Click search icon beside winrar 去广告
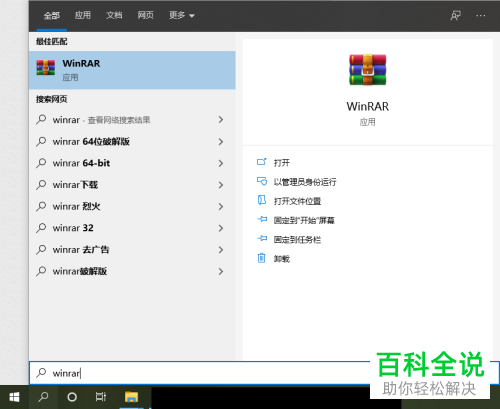500x409 pixels. [x=41, y=250]
